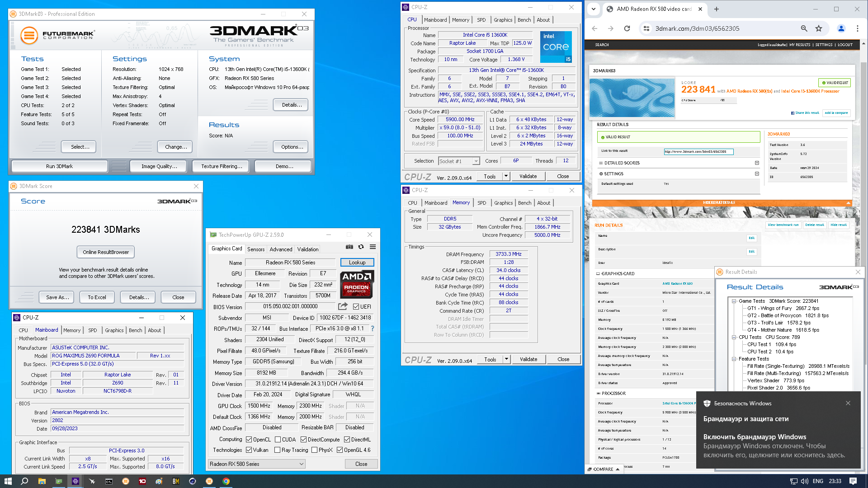Click MY RESULTS link on 3dmark page
868x488 pixels.
pyautogui.click(x=800, y=45)
